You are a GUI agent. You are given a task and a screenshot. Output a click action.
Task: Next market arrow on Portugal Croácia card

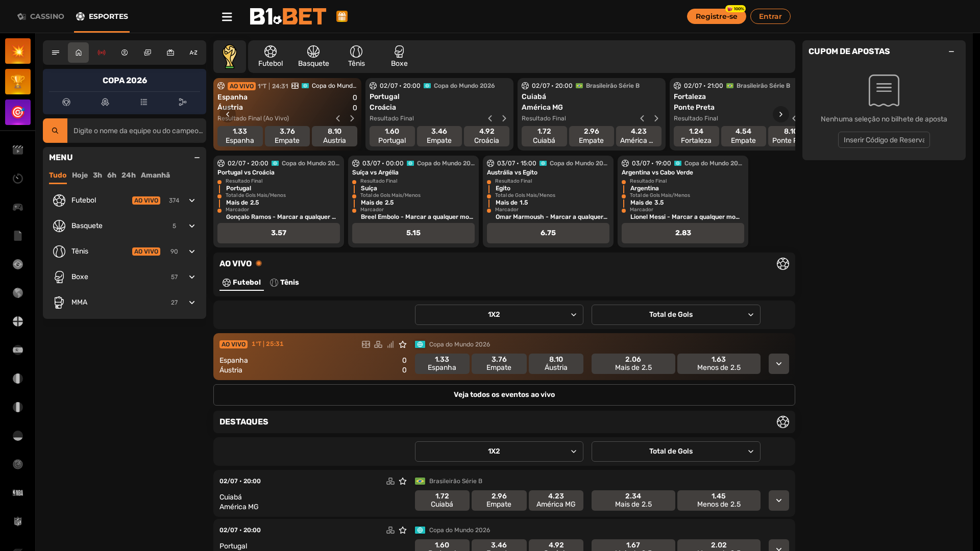coord(504,118)
